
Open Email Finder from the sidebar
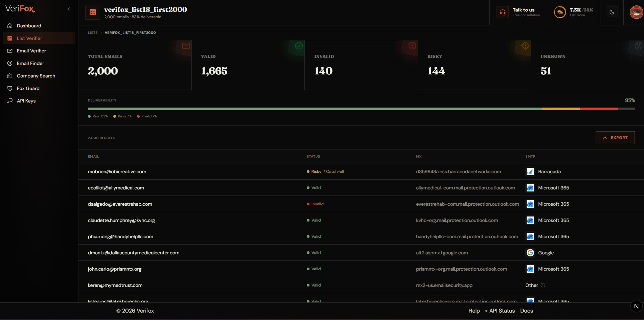[x=39, y=63]
